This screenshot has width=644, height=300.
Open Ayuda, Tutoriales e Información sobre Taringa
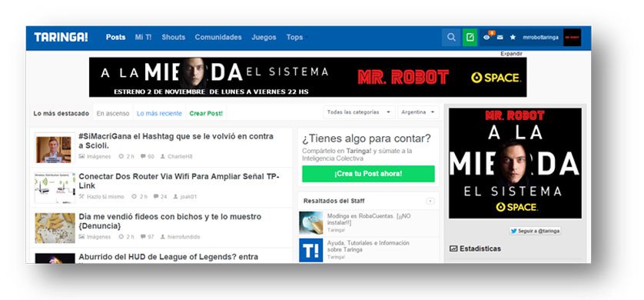coord(368,246)
